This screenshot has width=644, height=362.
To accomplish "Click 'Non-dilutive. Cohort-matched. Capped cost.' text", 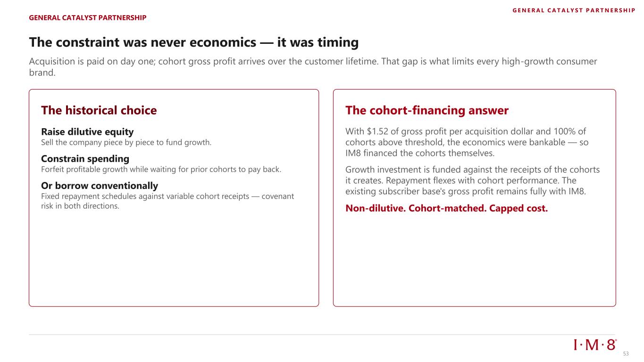I will point(447,208).
